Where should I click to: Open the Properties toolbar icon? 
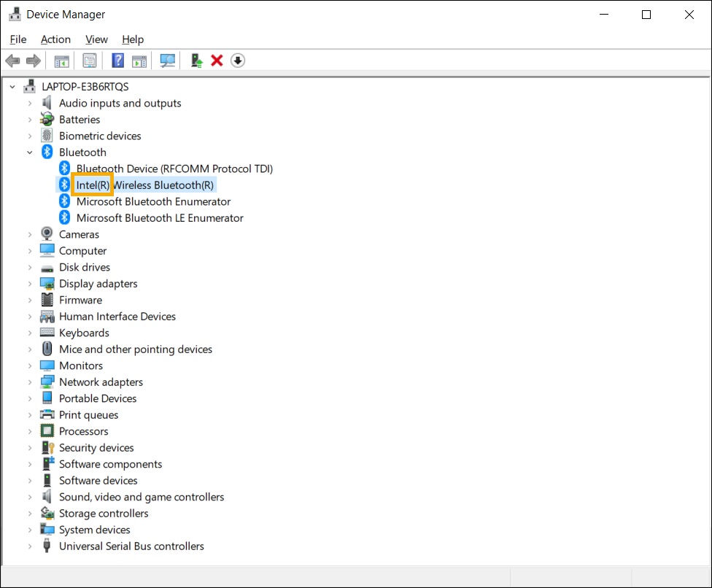coord(90,61)
